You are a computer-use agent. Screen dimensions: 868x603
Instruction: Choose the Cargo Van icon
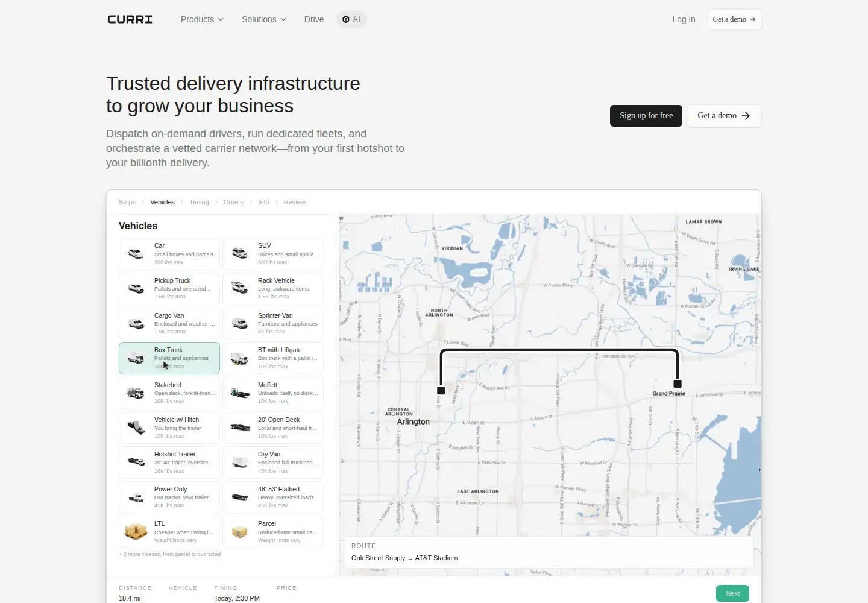click(136, 323)
